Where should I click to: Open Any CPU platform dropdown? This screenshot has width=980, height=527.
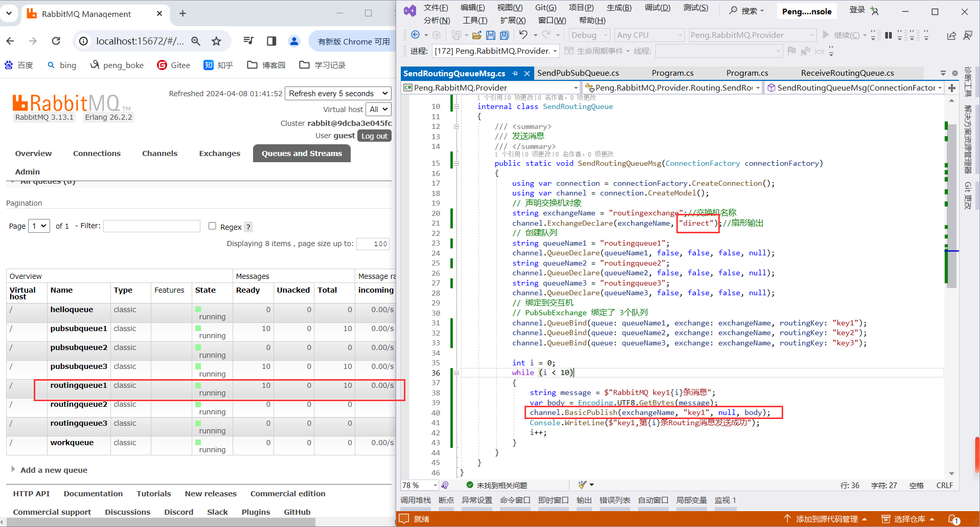click(x=649, y=35)
